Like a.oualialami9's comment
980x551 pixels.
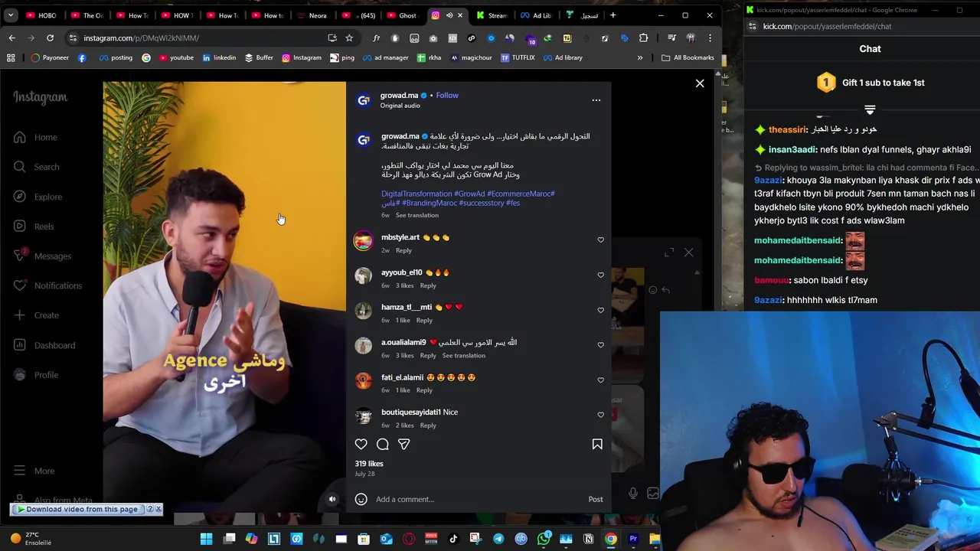600,345
